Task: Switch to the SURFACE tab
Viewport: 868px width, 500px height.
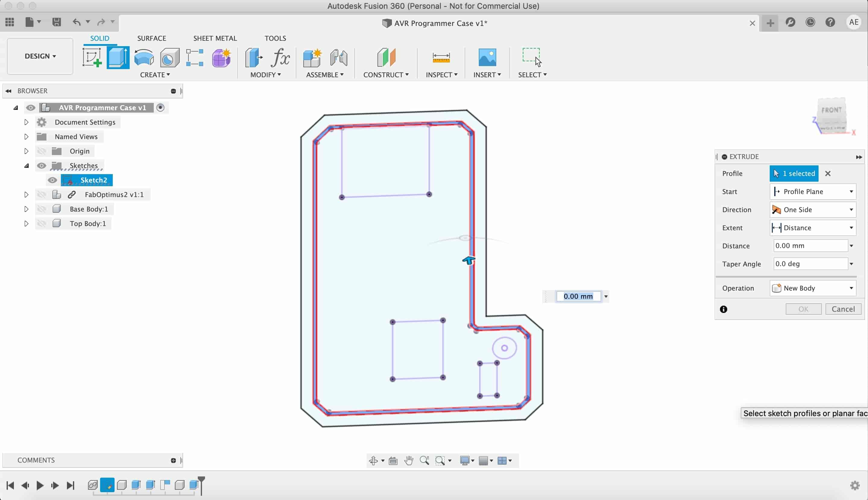Action: pos(152,38)
